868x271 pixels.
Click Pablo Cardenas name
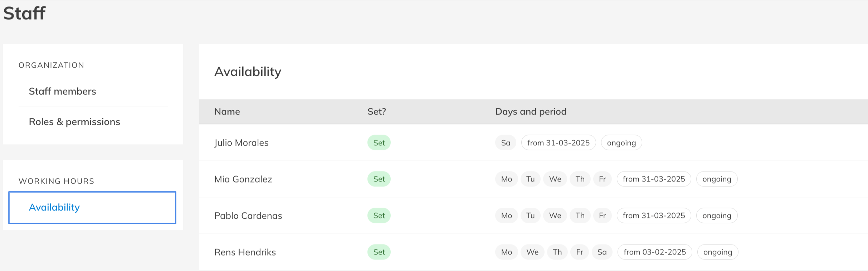click(248, 216)
